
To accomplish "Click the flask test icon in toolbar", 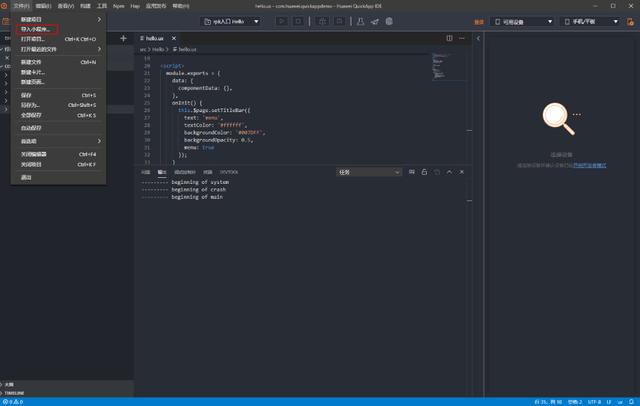I will [x=360, y=21].
